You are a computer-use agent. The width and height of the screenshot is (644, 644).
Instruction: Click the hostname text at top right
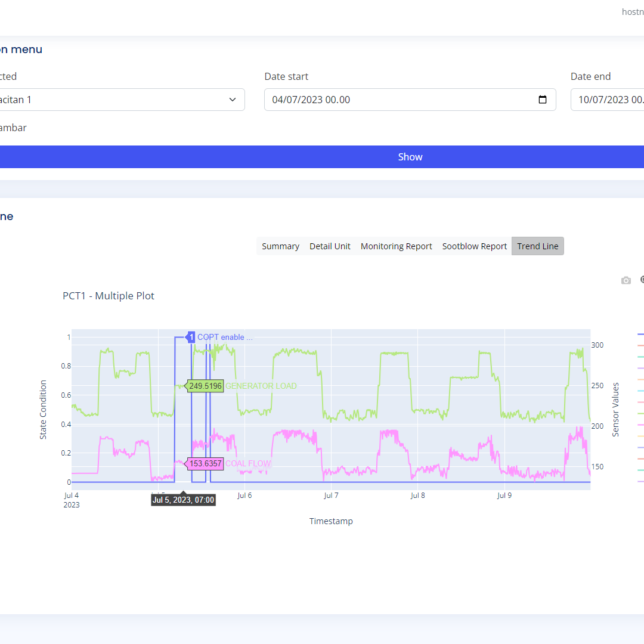[x=632, y=12]
